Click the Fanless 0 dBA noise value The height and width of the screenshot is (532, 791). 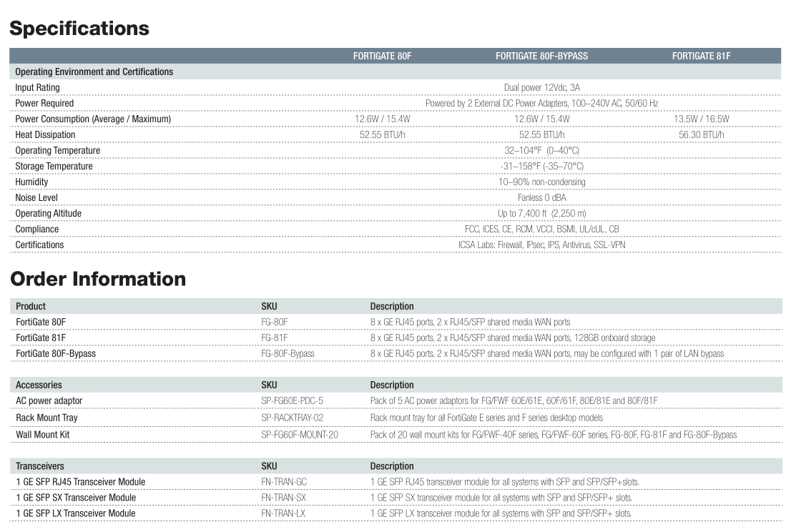point(541,197)
